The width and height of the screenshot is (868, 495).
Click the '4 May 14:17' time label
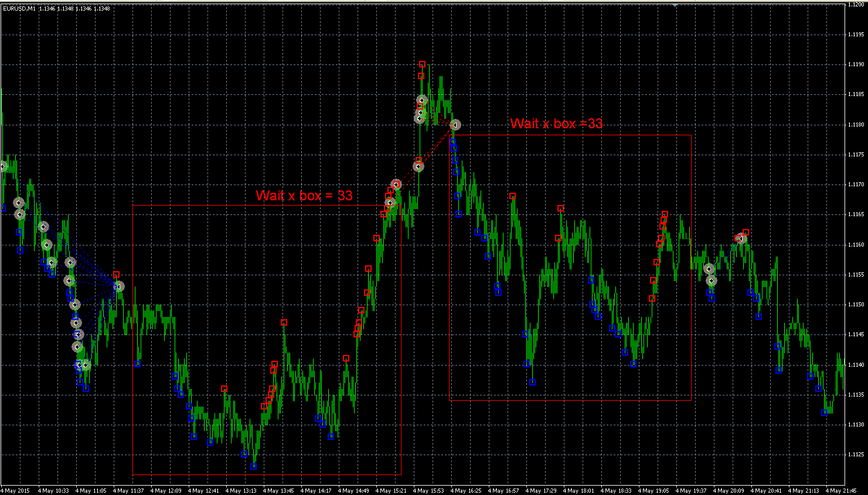tap(316, 491)
